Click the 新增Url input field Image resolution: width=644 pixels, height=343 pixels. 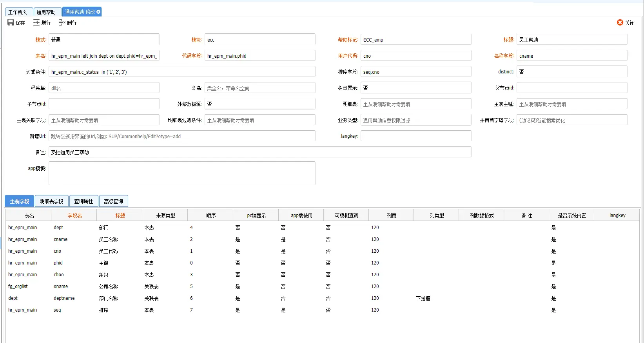click(x=182, y=136)
